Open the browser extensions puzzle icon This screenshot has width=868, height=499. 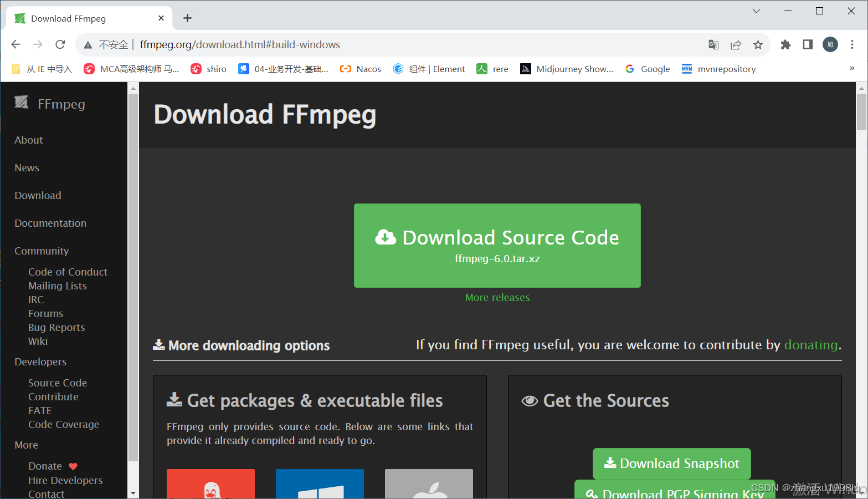pyautogui.click(x=785, y=45)
